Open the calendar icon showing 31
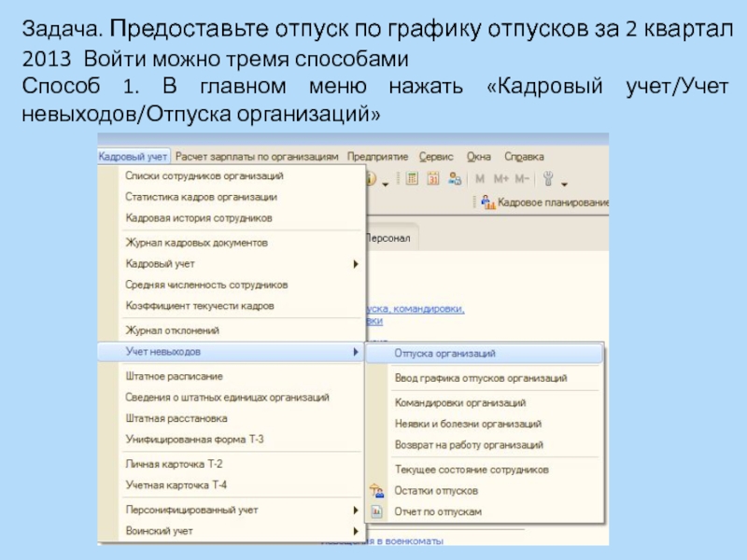The width and height of the screenshot is (747, 560). tap(433, 178)
